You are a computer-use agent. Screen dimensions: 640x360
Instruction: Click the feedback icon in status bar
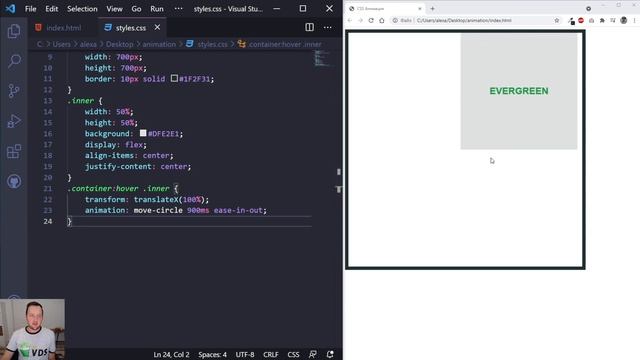pyautogui.click(x=313, y=354)
